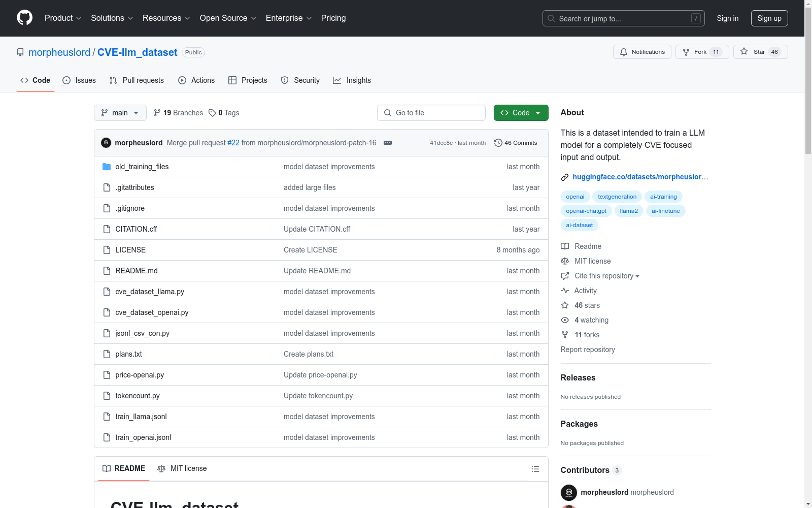Click the morpheuslord avatar in commit row
This screenshot has height=508, width=812.
tap(106, 143)
